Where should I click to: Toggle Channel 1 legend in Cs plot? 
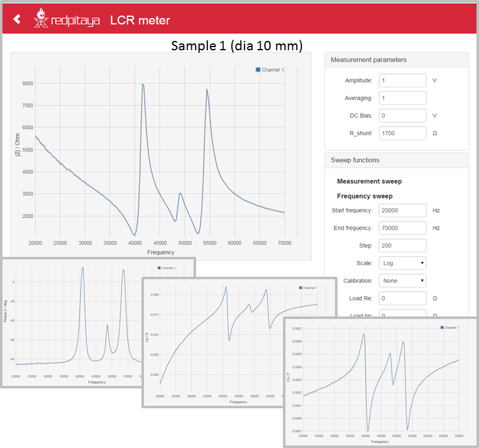(x=449, y=327)
